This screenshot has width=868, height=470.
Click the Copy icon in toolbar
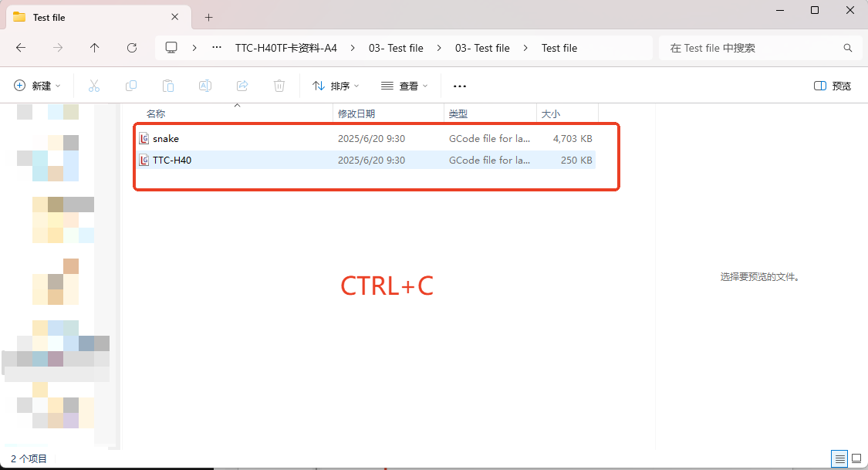tap(131, 86)
